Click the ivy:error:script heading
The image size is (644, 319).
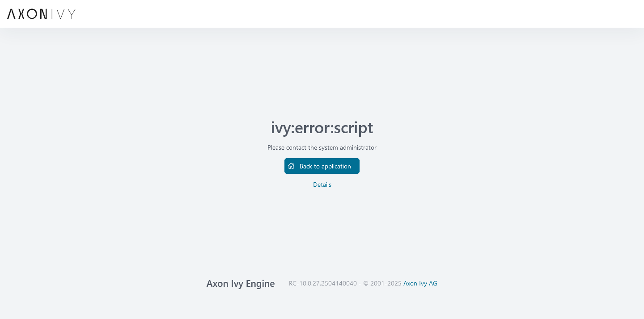322,128
